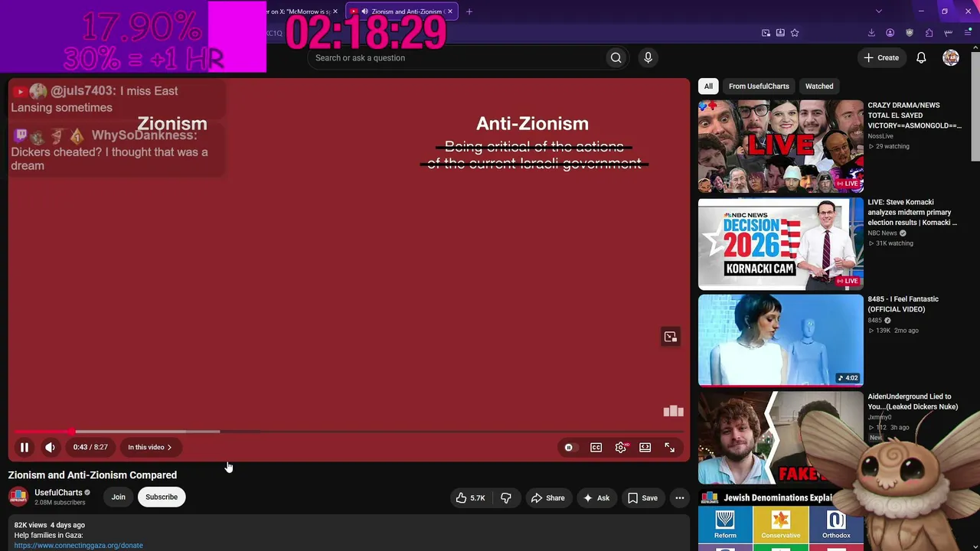Open the uBlock shield extension
This screenshot has width=980, height=551.
[910, 33]
